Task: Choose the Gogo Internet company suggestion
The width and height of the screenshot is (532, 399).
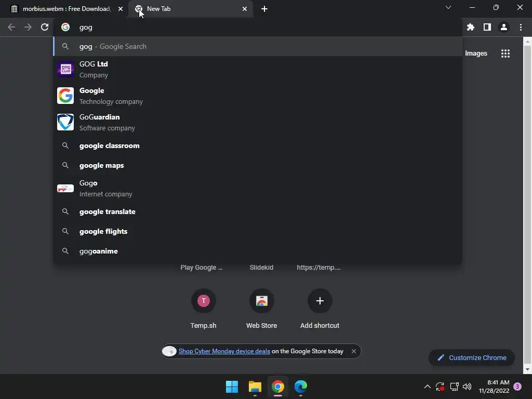Action: pyautogui.click(x=258, y=188)
